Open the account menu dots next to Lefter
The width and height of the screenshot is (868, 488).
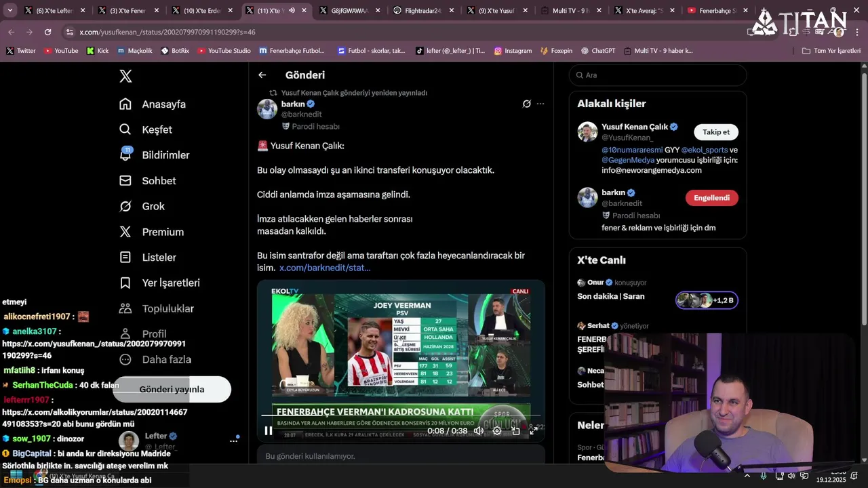click(233, 441)
